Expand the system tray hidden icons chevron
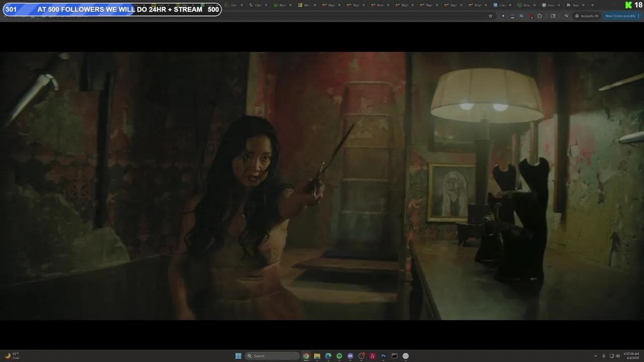644x362 pixels. [596, 356]
